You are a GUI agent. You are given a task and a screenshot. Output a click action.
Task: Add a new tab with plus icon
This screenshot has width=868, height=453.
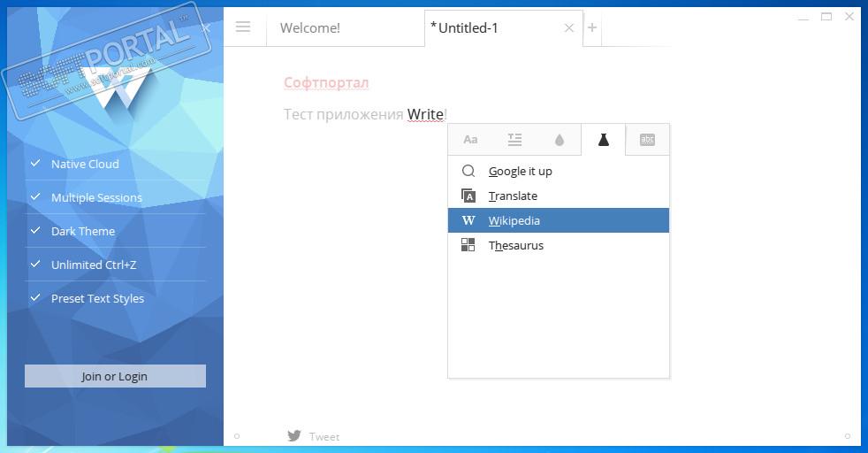591,27
